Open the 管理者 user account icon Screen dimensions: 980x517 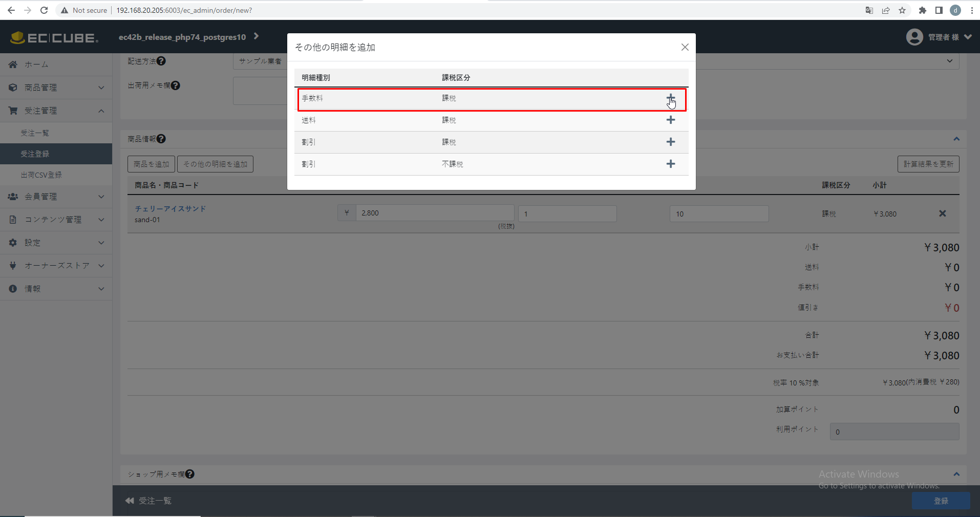pos(914,37)
